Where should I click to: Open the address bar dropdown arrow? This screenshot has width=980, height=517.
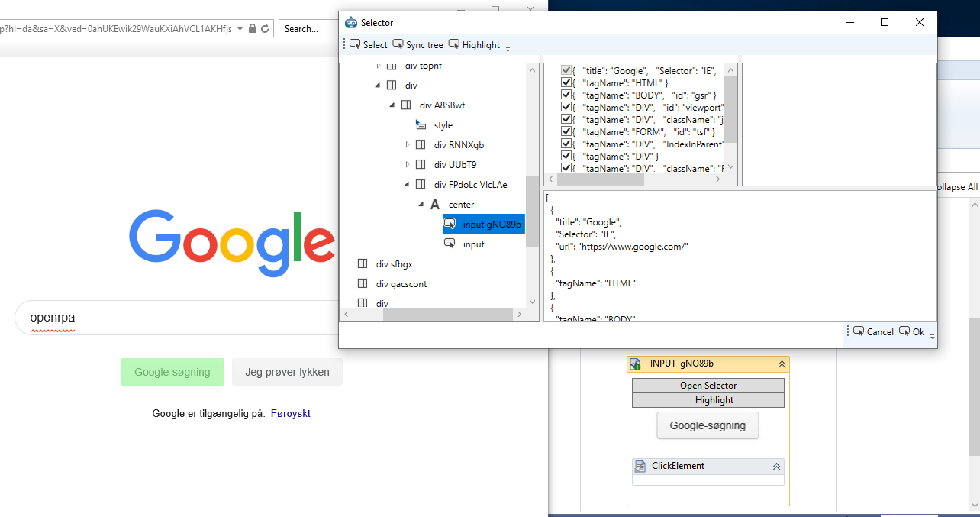[240, 29]
